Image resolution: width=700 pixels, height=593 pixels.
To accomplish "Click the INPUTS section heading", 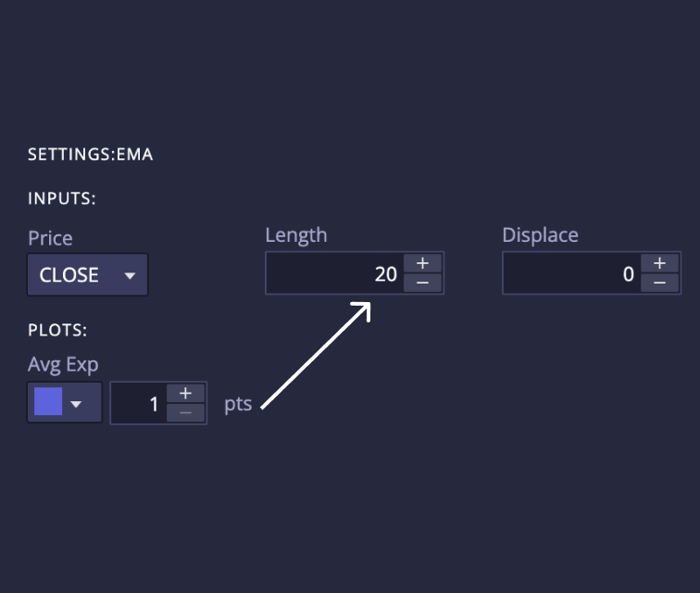I will [x=62, y=198].
